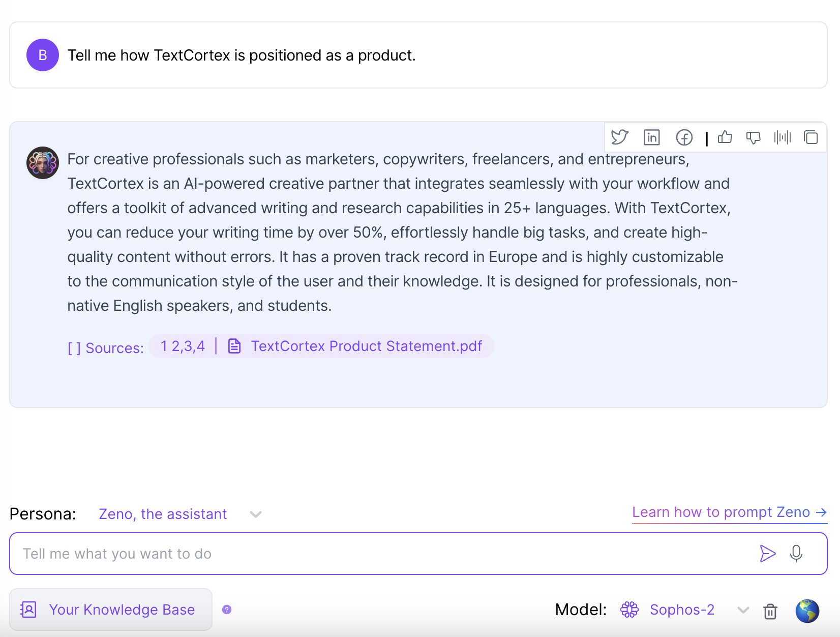Delete the conversation with trash icon
Image resolution: width=840 pixels, height=637 pixels.
click(770, 611)
